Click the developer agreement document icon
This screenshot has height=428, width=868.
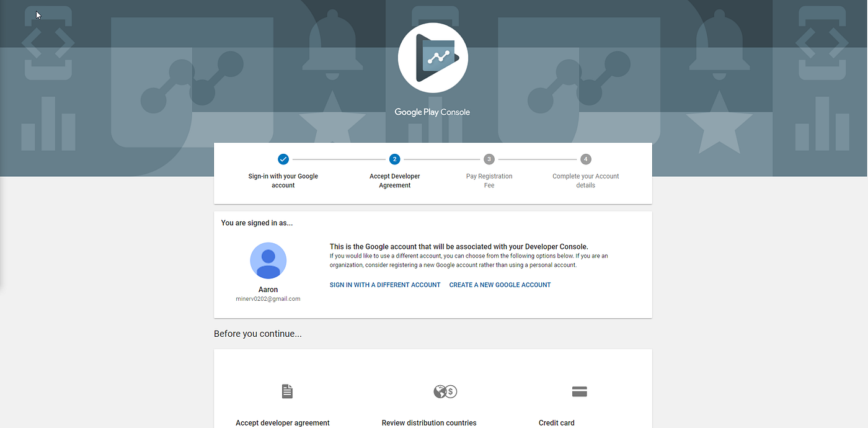point(287,391)
